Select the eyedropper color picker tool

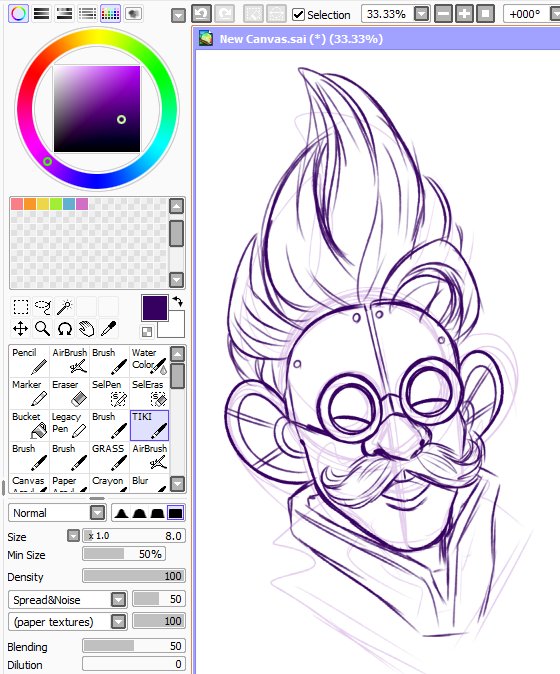(x=109, y=329)
